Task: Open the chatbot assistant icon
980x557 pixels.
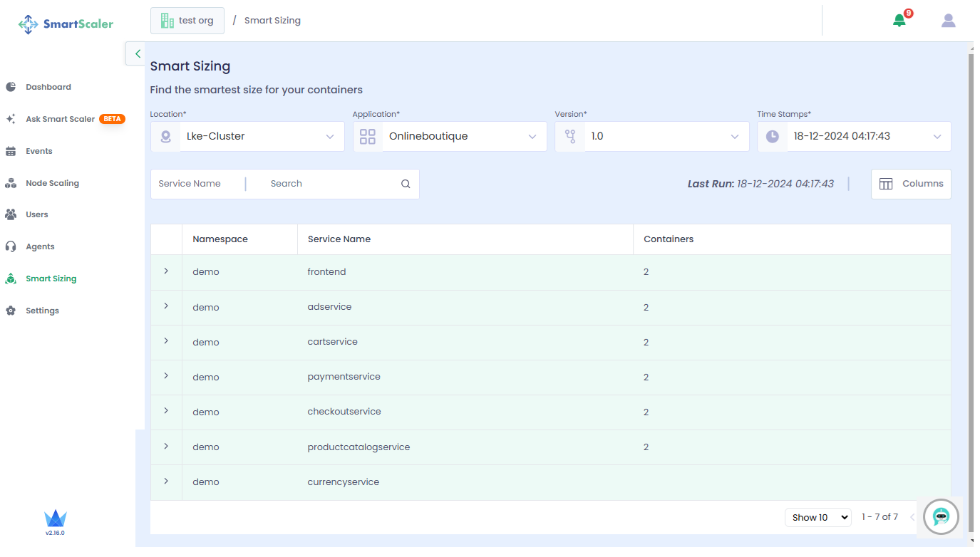Action: [942, 516]
